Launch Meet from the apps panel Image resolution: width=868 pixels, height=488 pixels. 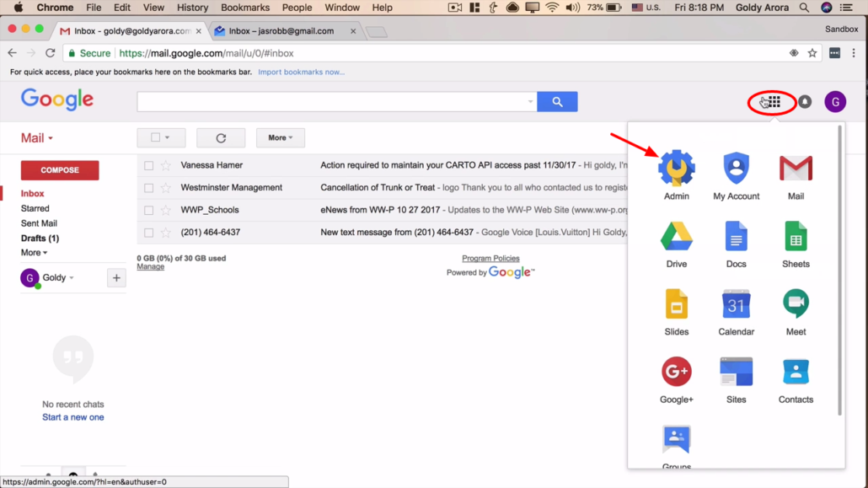[796, 311]
